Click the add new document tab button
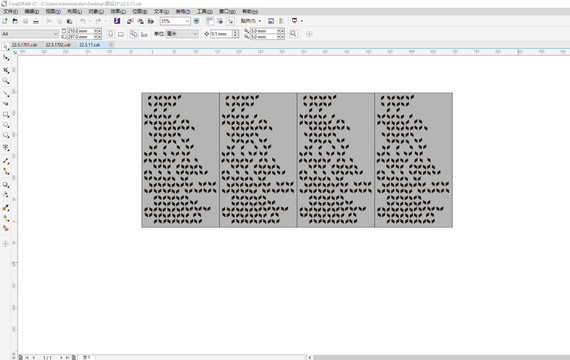 pos(111,45)
